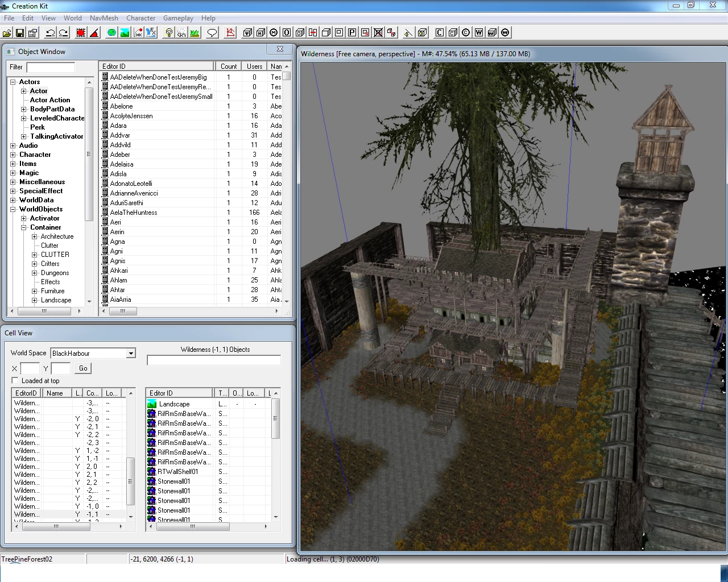Viewport: 728px width, 582px height.
Task: Expand the Magic tree node
Action: coord(13,173)
